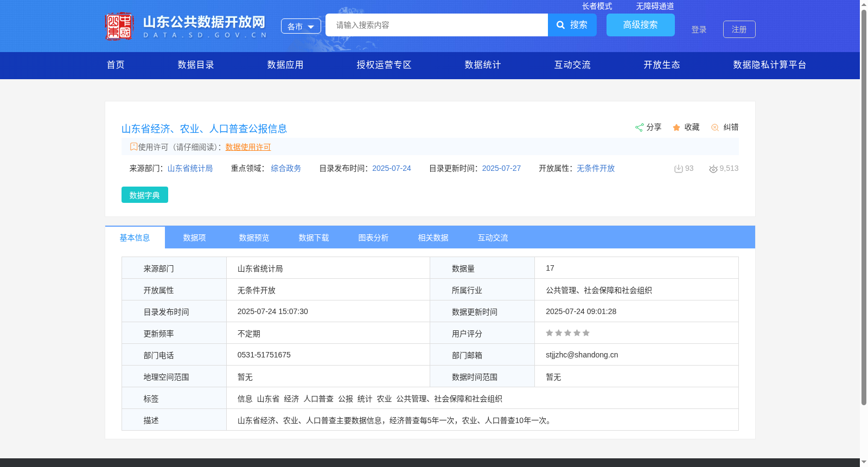Open 高级搜索 advanced search
The width and height of the screenshot is (868, 467).
tap(641, 25)
